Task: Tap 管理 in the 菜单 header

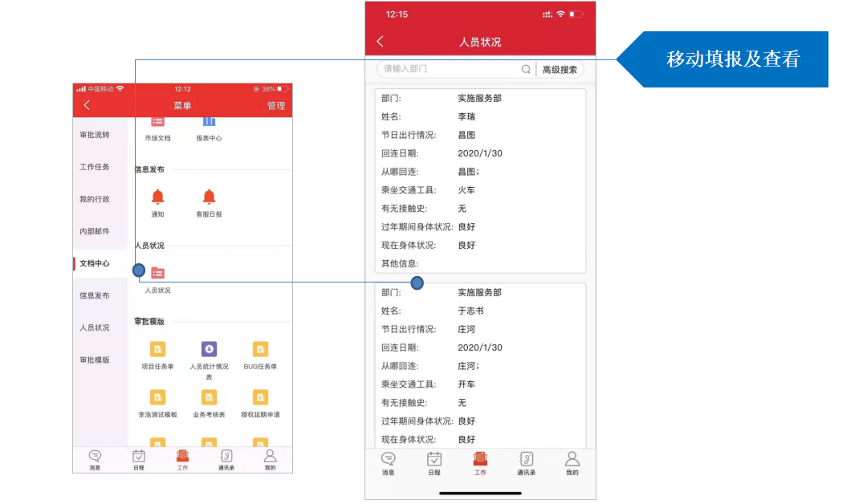Action: 275,106
